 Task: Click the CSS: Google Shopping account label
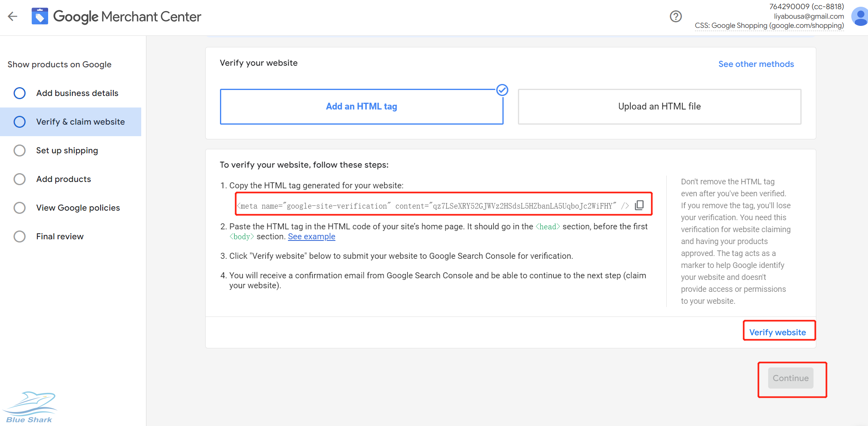click(769, 25)
